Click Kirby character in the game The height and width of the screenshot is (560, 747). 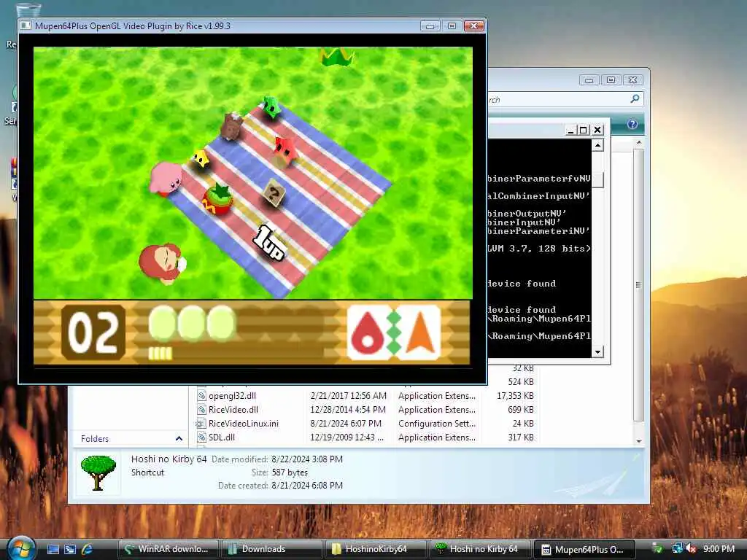pos(166,179)
